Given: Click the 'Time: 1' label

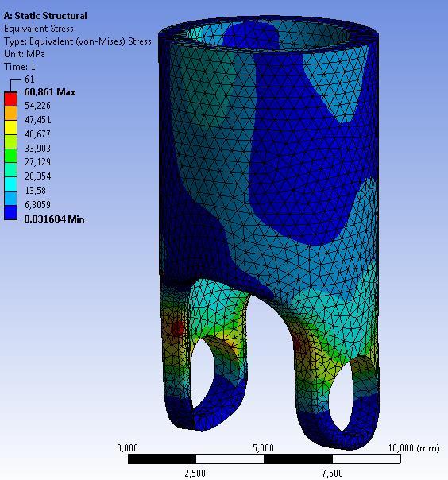Looking at the screenshot, I should 19,67.
